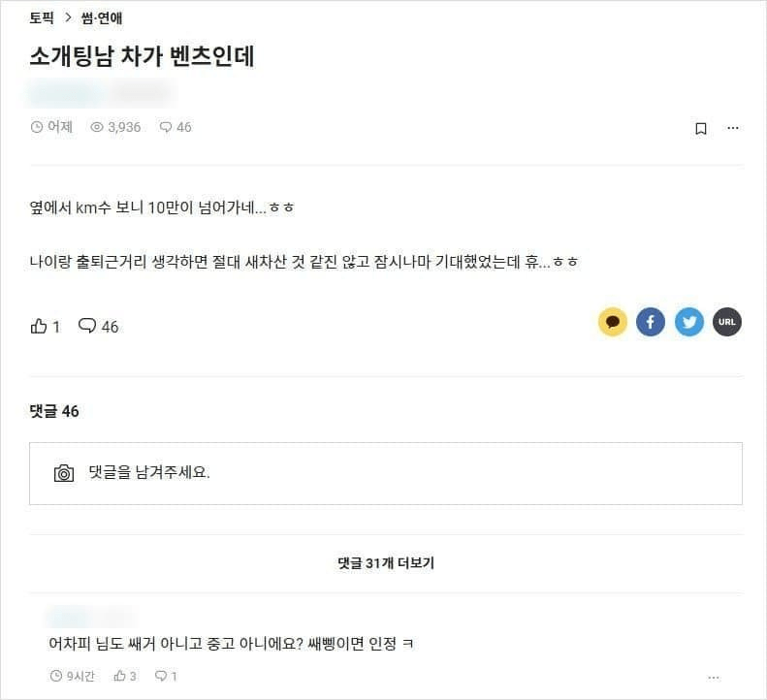Expand 댓글 31개 더보기 to load more comments
767x700 pixels.
tap(385, 563)
